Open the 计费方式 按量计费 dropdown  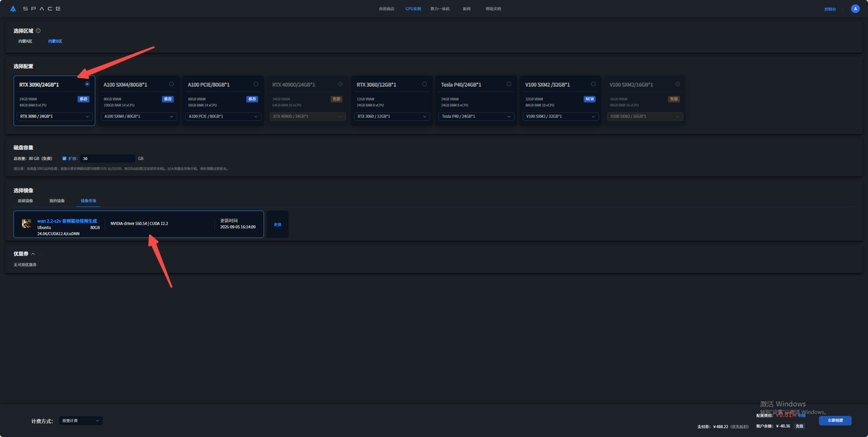[81, 421]
